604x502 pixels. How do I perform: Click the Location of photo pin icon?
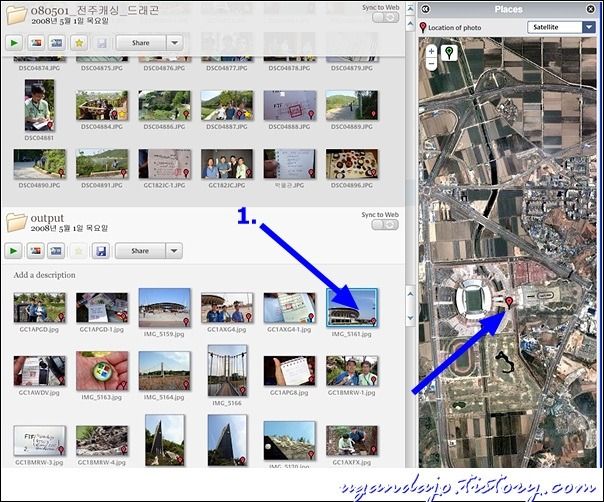423,27
